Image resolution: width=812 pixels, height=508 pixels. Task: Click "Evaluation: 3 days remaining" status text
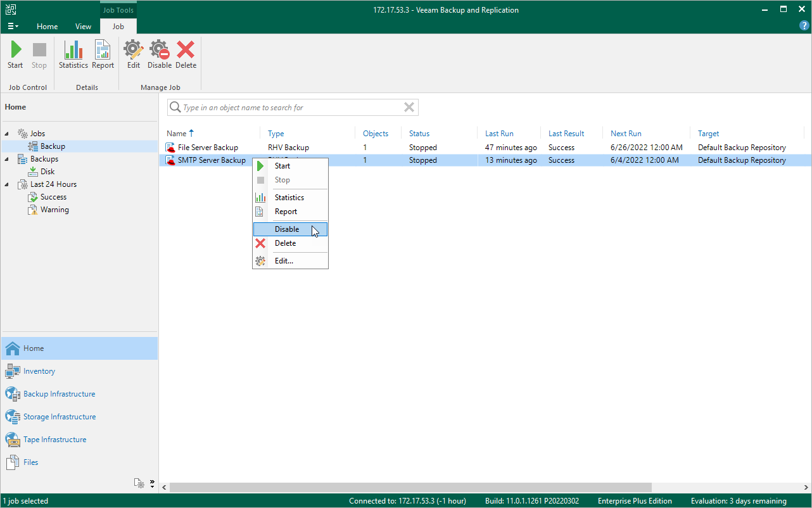(x=739, y=501)
